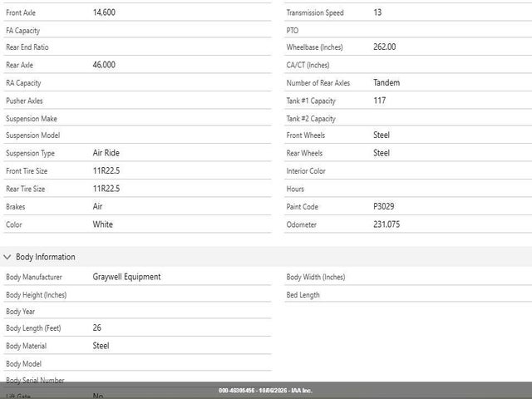Click the Wheelbase (Inches) label

pyautogui.click(x=314, y=47)
